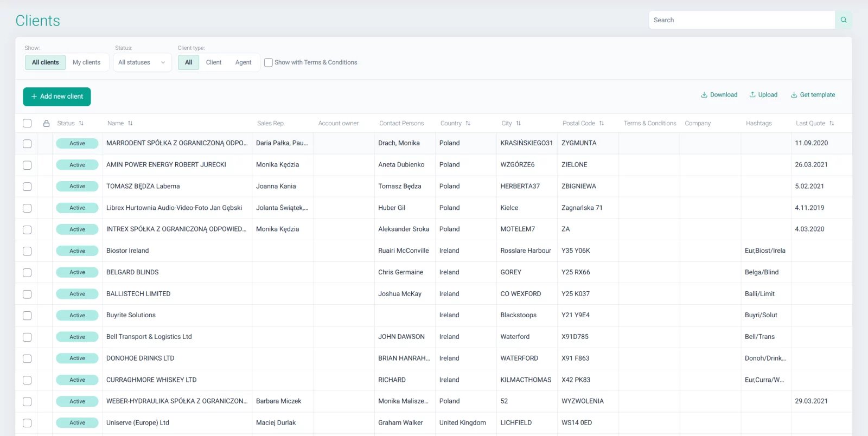Click the lock icon column header
This screenshot has height=436, width=868.
pos(47,124)
